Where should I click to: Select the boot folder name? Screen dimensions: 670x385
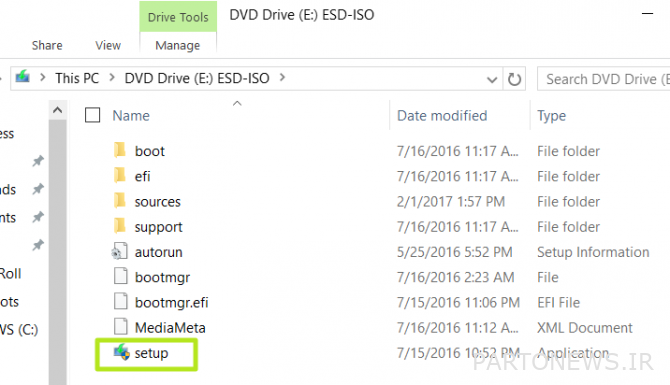click(x=150, y=151)
